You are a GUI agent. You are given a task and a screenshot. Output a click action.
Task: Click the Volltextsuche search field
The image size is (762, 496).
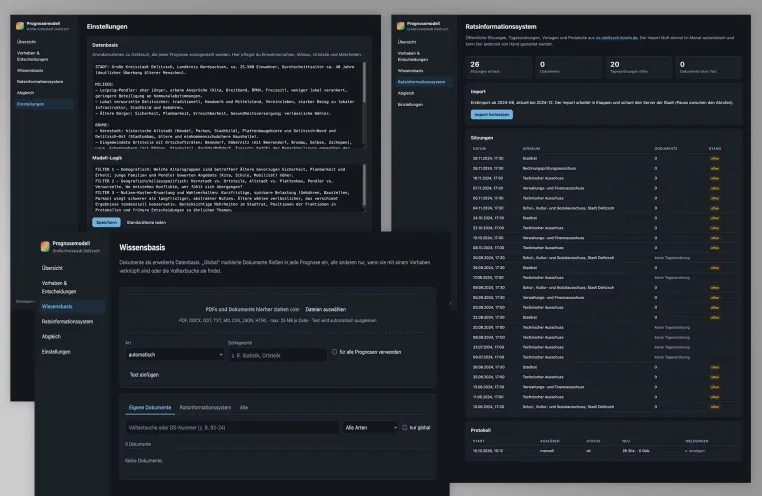point(232,428)
